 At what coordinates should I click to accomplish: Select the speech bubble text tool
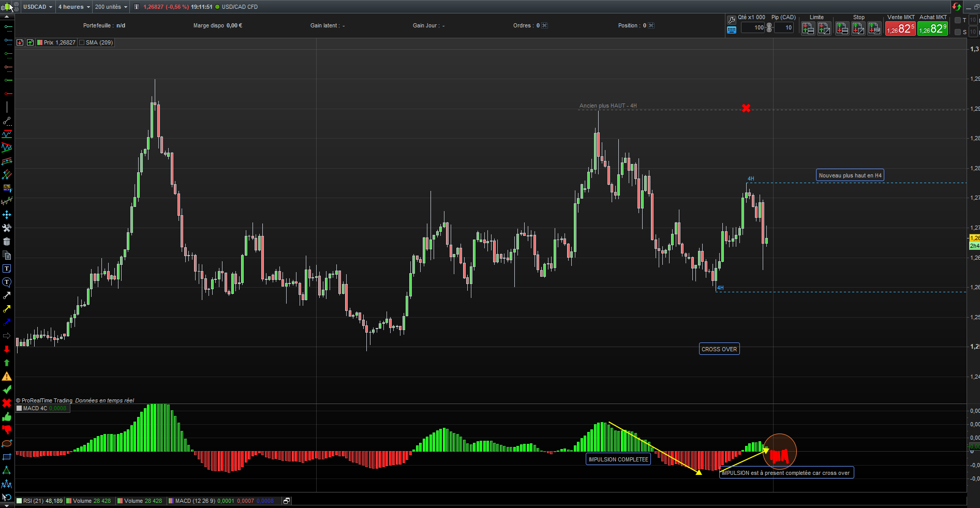7,282
